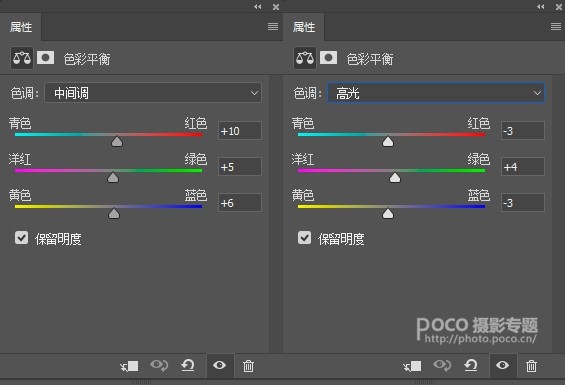Image resolution: width=565 pixels, height=385 pixels.
Task: Toggle layer visibility eye in left panel
Action: point(220,366)
